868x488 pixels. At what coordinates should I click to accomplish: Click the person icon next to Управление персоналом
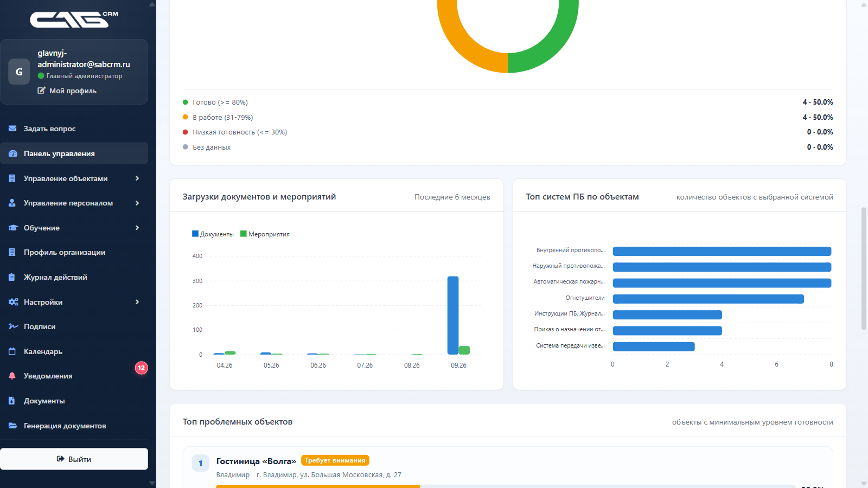coord(12,203)
